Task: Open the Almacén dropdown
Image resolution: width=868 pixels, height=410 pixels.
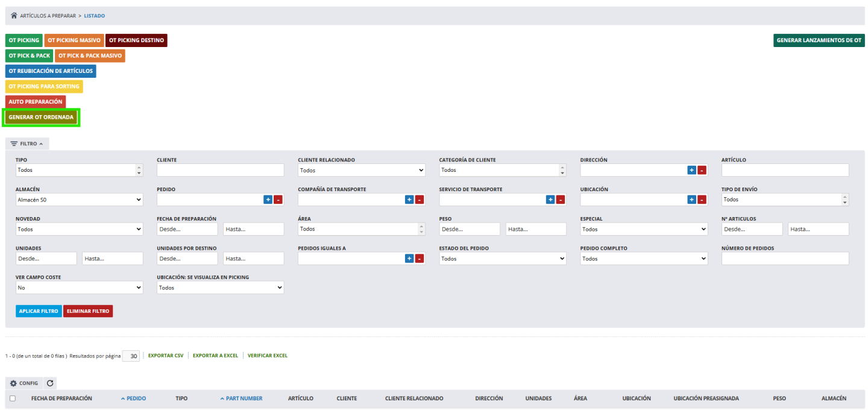Action: click(x=79, y=200)
